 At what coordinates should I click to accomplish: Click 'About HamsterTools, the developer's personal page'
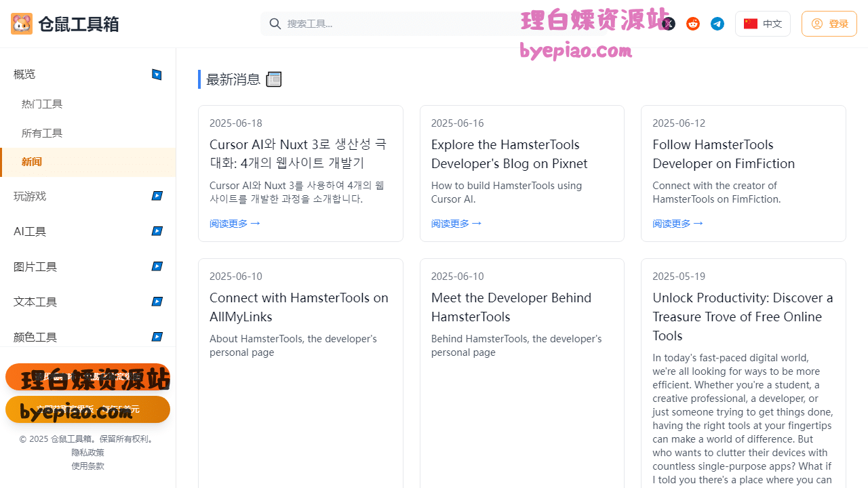293,346
